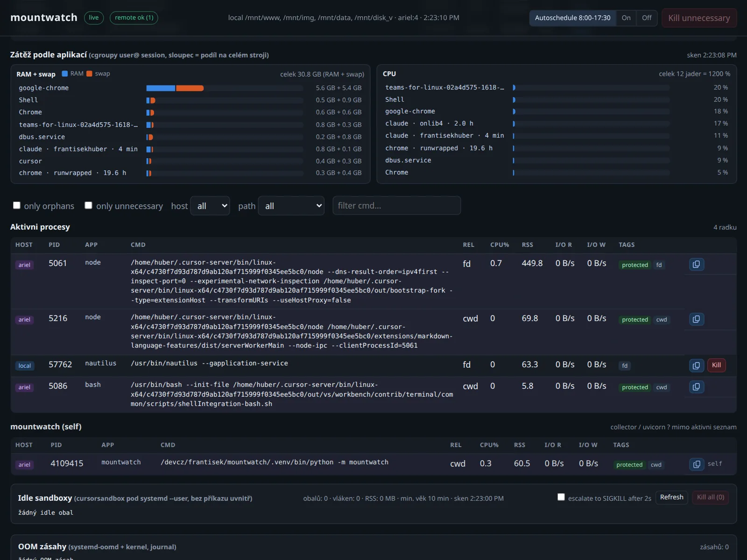
Task: Click the mountwatch title heading
Action: tap(44, 18)
